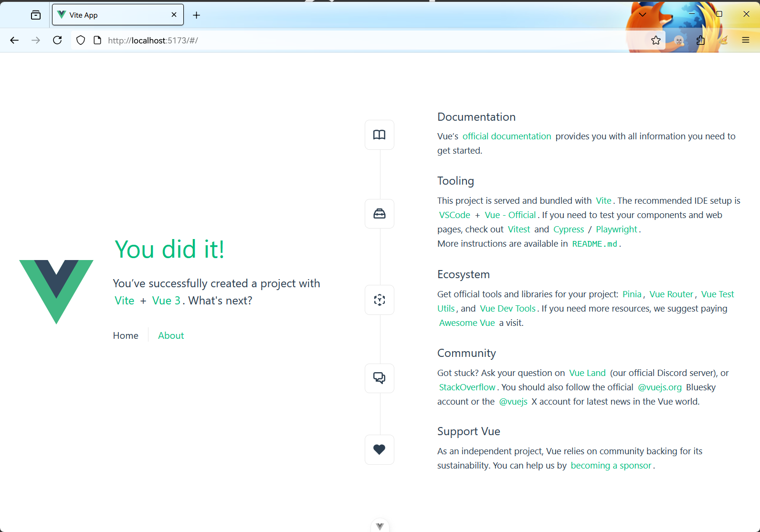Click the README.md code text
760x532 pixels.
tap(595, 244)
